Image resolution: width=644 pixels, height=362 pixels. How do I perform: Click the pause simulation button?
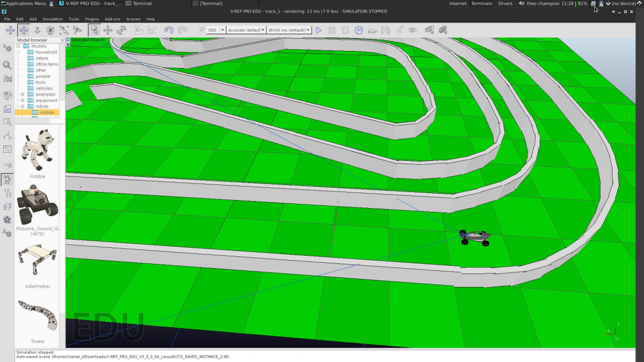[x=332, y=31]
